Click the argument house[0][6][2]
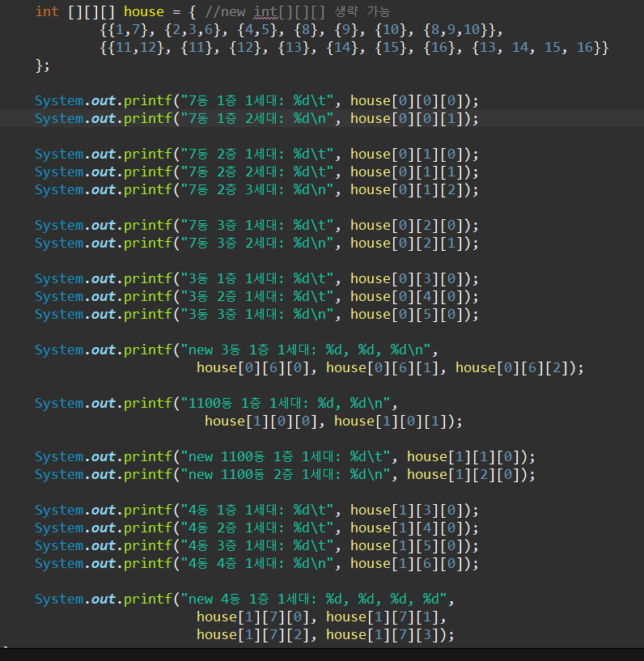This screenshot has height=661, width=644. click(511, 367)
